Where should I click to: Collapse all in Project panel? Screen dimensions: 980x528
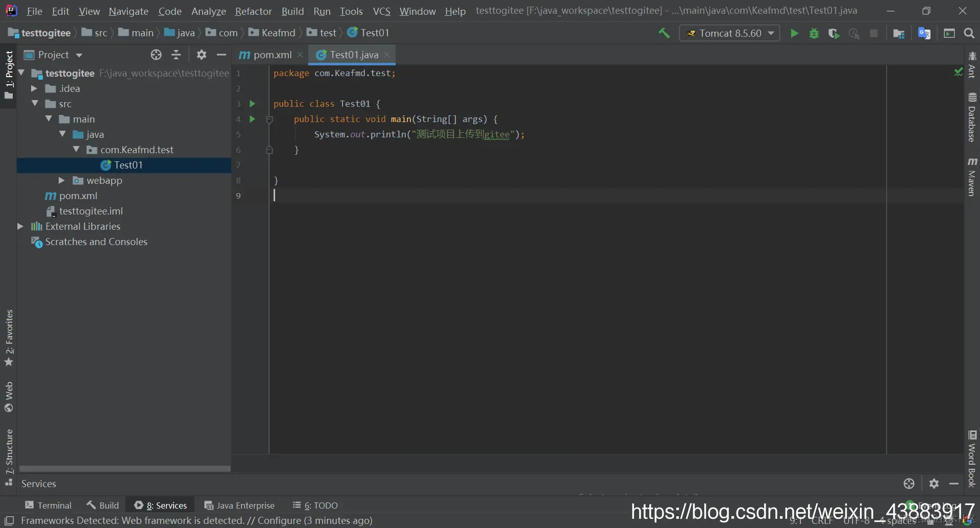click(176, 55)
